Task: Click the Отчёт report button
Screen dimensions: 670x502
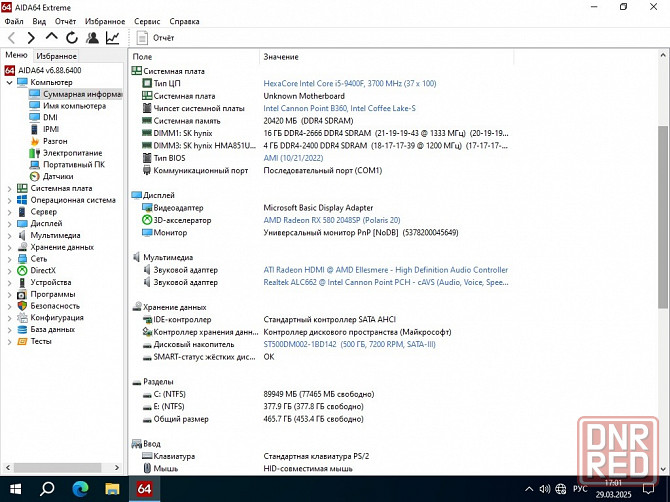Action: tap(155, 38)
